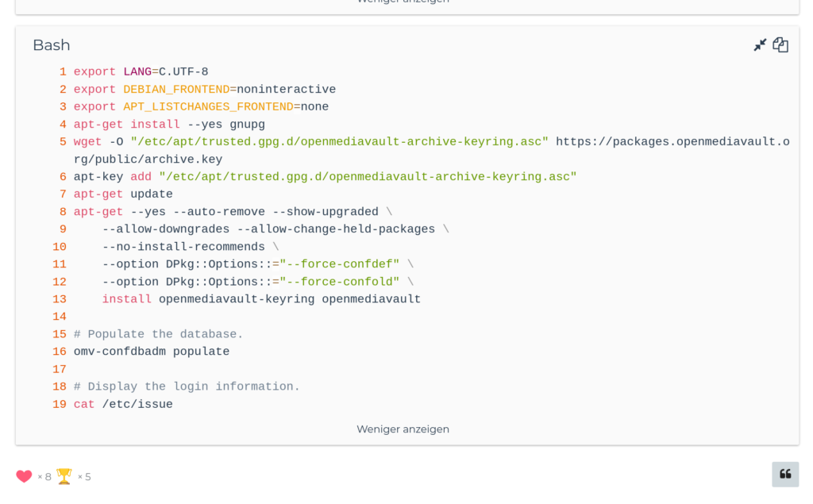
Task: Click the line 'export LANG=C.UTF-8'
Action: click(141, 71)
